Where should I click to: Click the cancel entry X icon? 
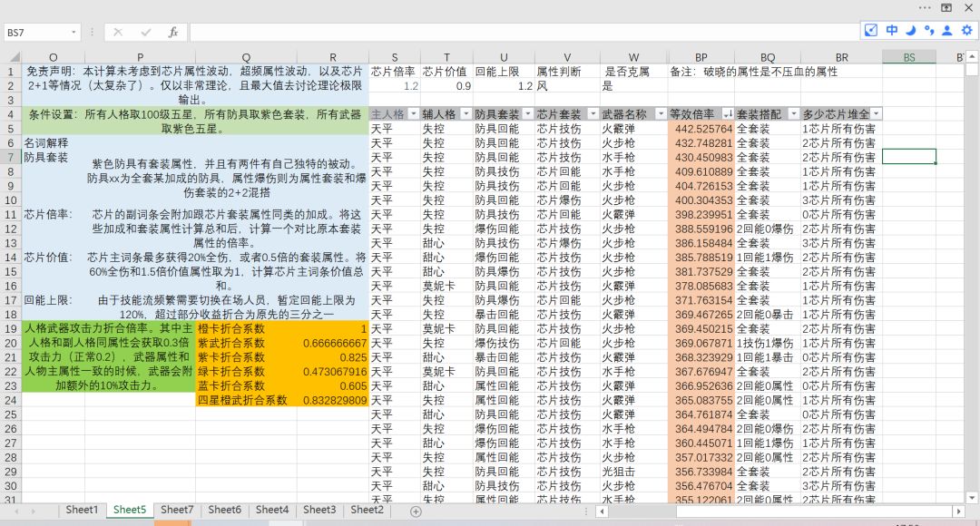click(118, 32)
